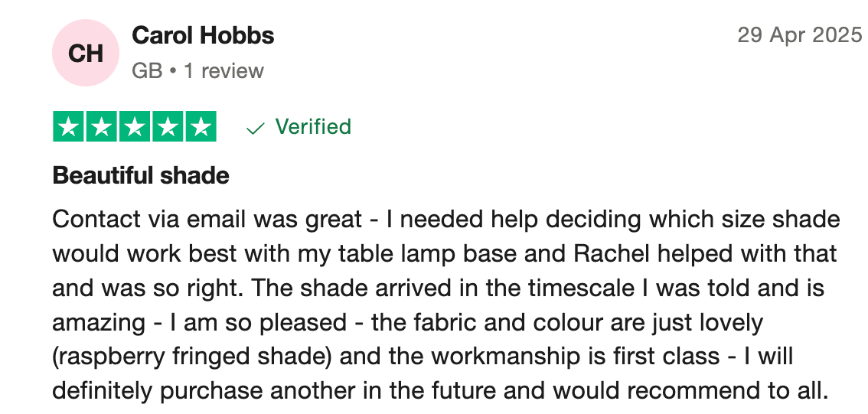Click the first green rating star
Viewport: 868px width, 414px height.
point(69,127)
